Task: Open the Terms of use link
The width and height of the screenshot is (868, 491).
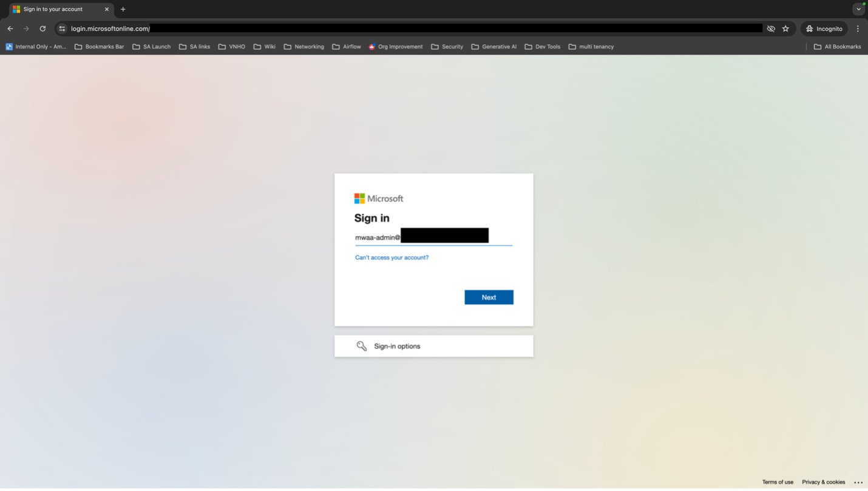Action: coord(778,482)
